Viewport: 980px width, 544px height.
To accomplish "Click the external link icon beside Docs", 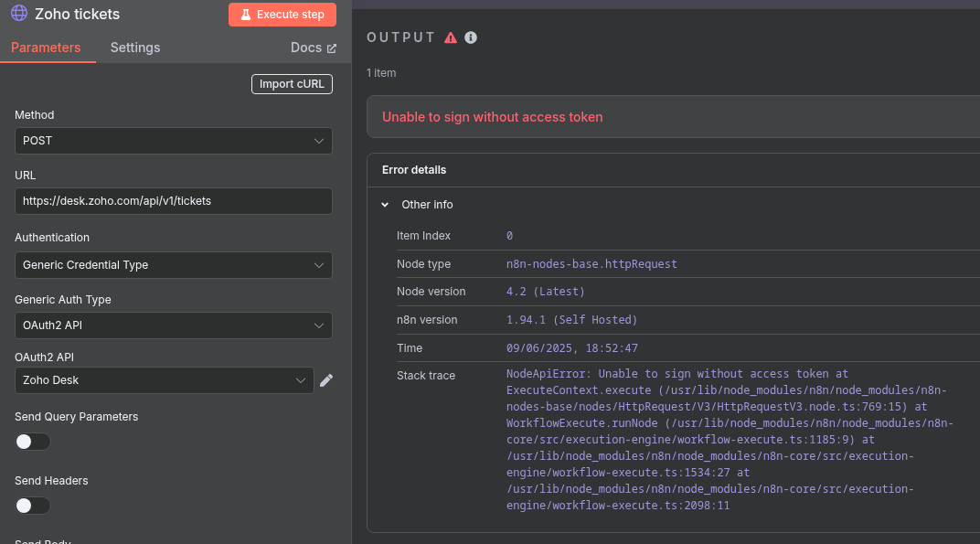I will pyautogui.click(x=332, y=48).
